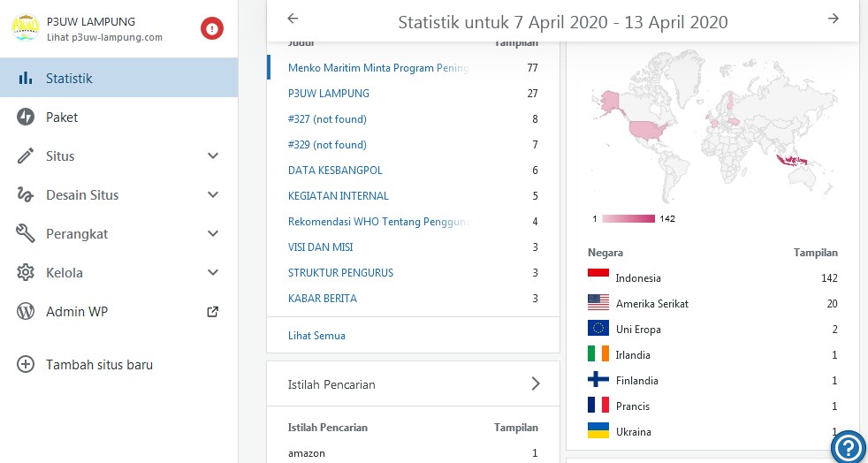Click the P3UW Lampung site logo

pos(26,27)
